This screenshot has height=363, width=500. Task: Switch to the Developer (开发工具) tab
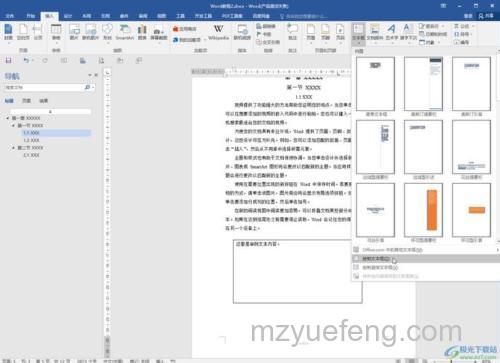[203, 16]
